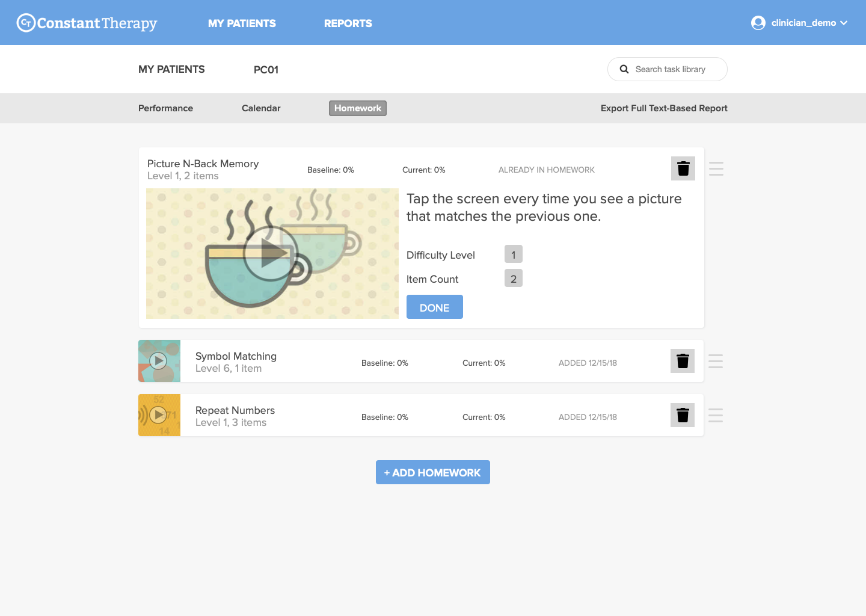Play the Repeat Numbers thumbnail preview
This screenshot has height=616, width=866.
tap(158, 415)
